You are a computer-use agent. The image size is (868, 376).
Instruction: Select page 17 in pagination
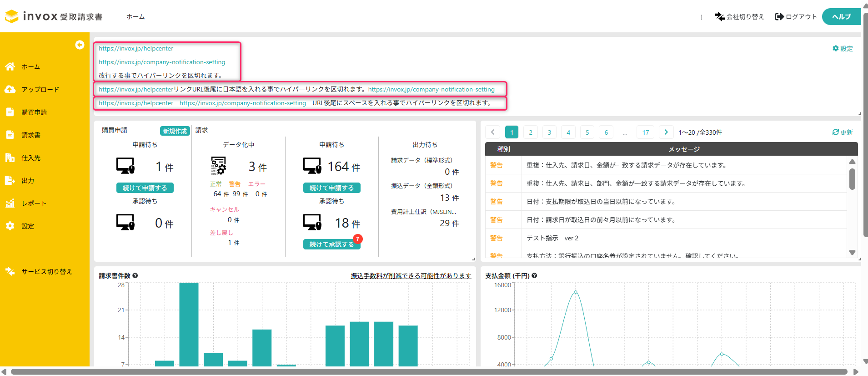(645, 132)
